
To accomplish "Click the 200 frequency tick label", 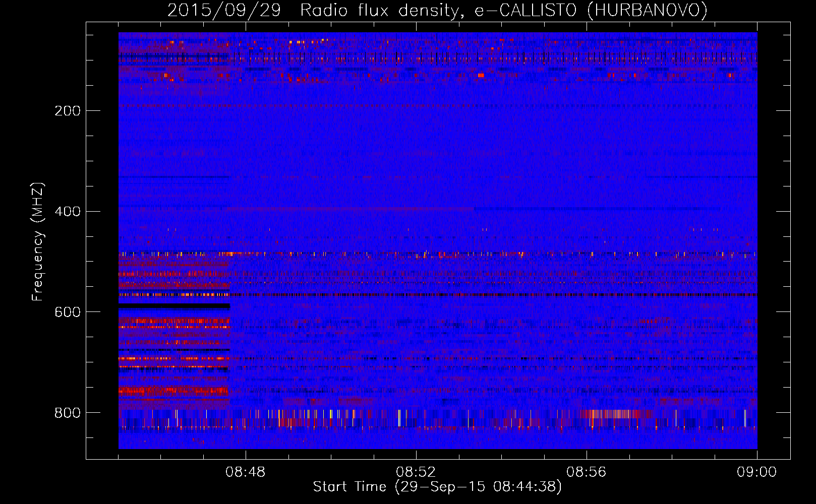I will [x=68, y=111].
